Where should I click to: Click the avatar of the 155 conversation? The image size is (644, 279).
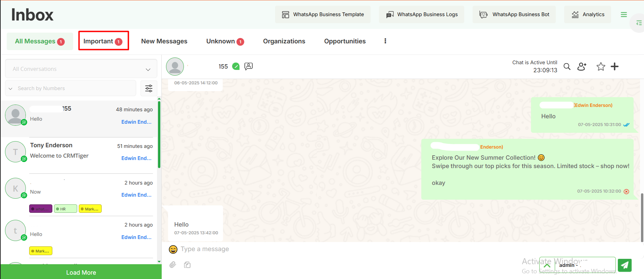15,115
